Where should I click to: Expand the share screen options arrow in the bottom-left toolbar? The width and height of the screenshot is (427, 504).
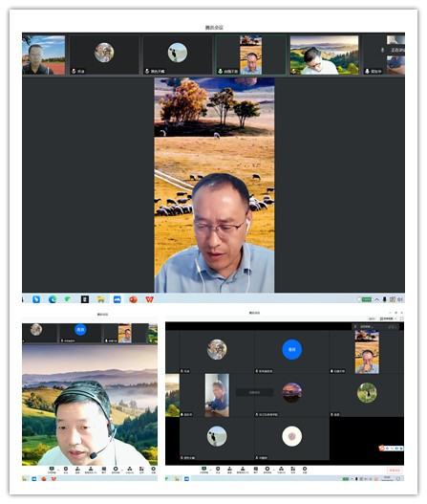pyautogui.click(x=58, y=471)
